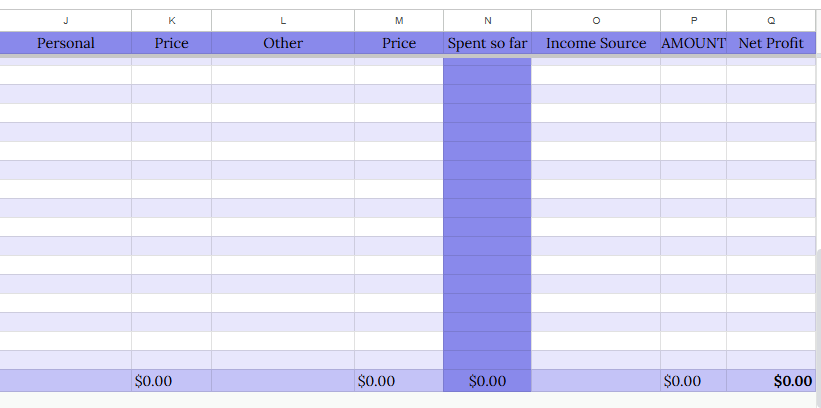Click the $0.00 total in column K
The height and width of the screenshot is (408, 821).
click(154, 381)
